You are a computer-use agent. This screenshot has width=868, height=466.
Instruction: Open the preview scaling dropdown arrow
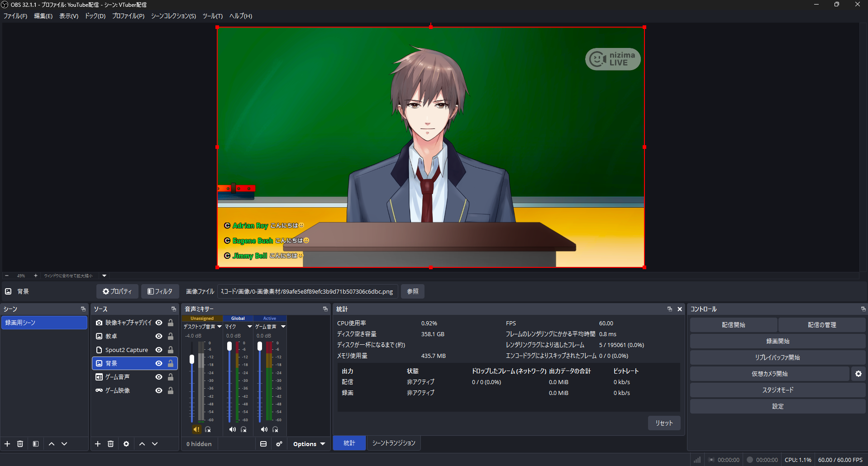click(x=105, y=276)
